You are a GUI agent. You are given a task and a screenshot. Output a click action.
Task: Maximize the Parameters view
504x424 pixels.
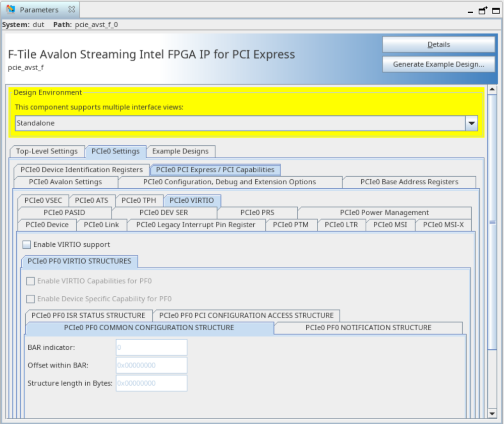496,11
